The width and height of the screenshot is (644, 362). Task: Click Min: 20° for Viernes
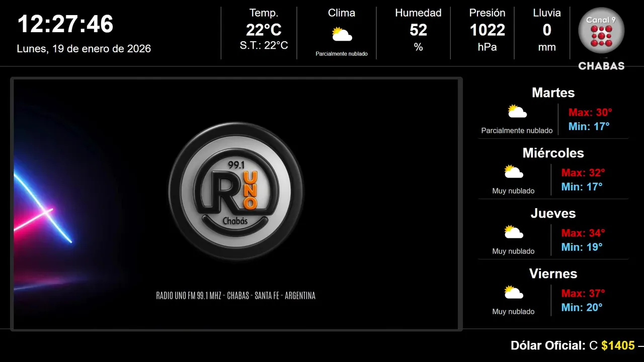coord(582,308)
